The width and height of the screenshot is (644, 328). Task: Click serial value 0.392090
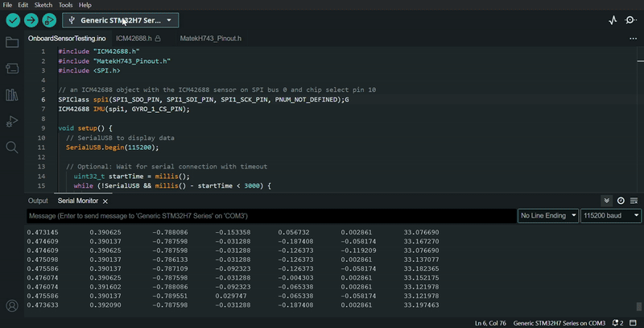pos(105,305)
